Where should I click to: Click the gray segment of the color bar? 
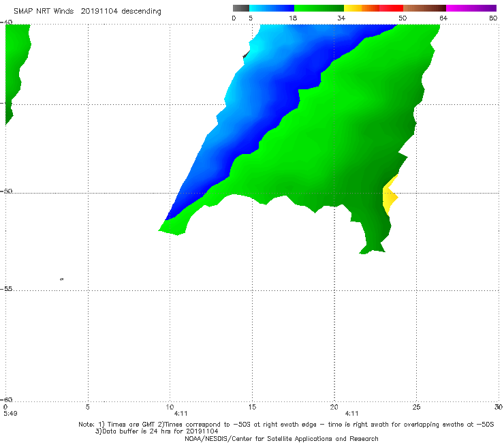[x=241, y=8]
